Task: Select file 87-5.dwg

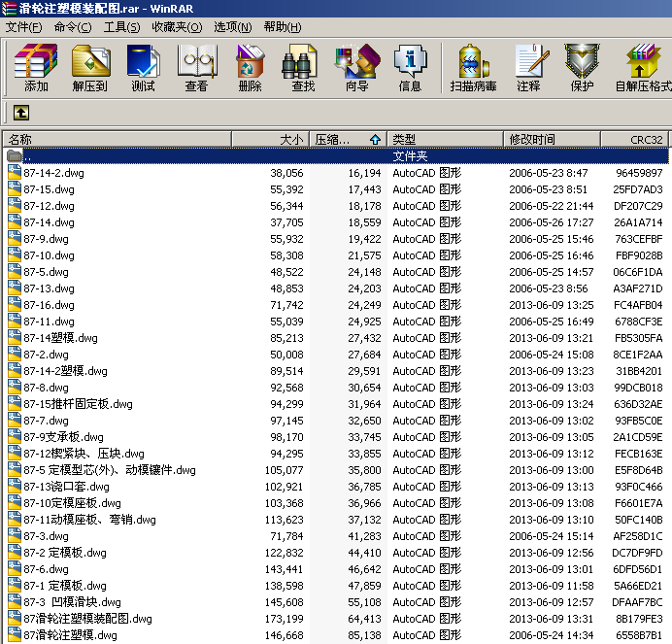Action: pyautogui.click(x=46, y=272)
